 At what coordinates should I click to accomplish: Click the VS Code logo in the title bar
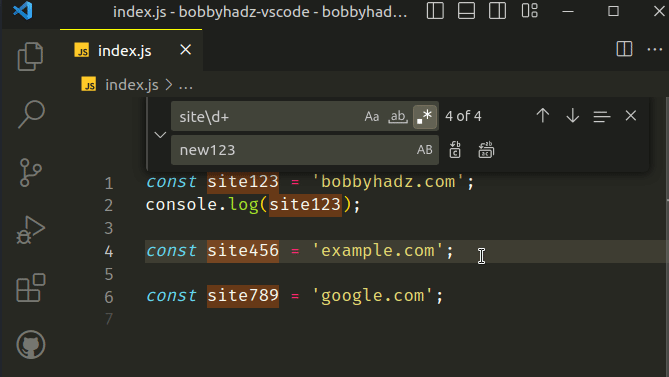coord(23,11)
